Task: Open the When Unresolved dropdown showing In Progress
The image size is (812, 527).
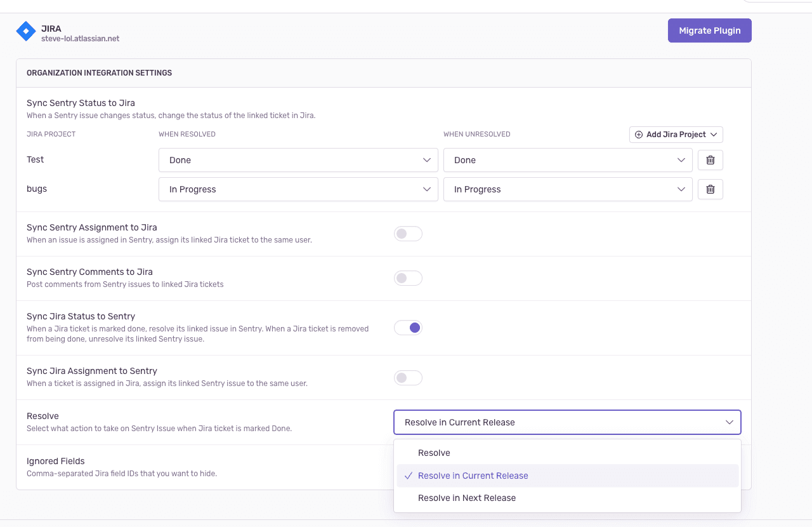Action: click(x=568, y=189)
